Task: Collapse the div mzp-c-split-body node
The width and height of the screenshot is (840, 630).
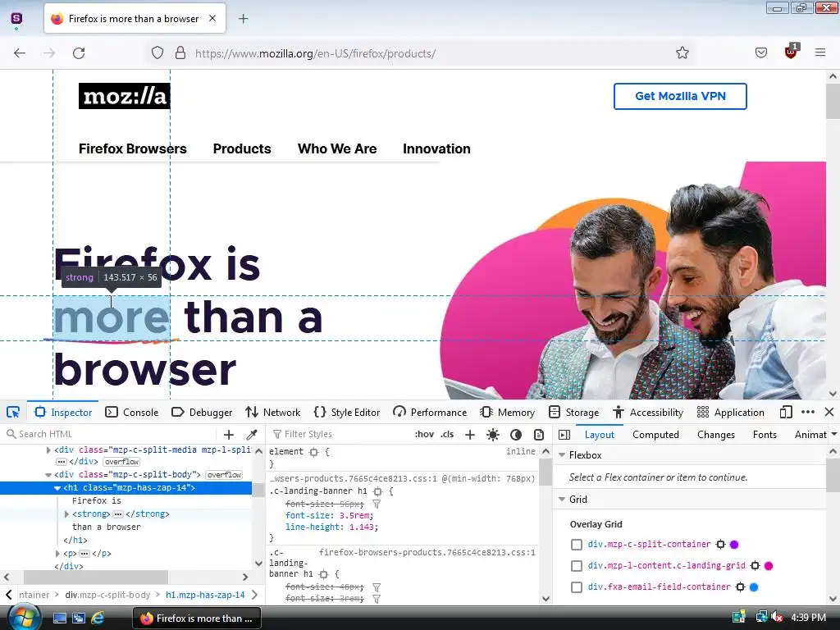Action: (48, 475)
